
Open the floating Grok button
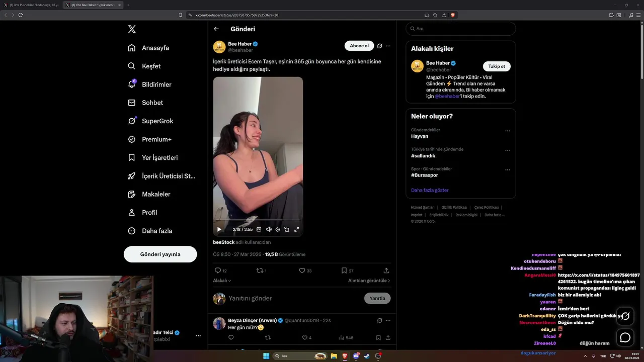[x=625, y=316]
